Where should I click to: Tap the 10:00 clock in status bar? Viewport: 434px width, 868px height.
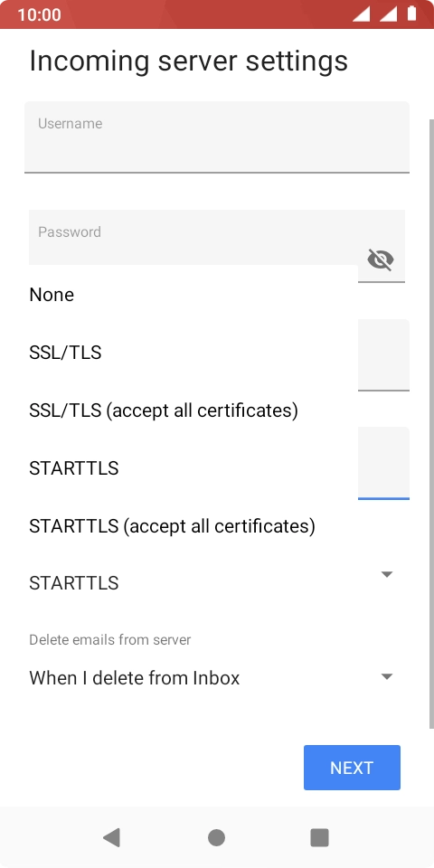[39, 14]
